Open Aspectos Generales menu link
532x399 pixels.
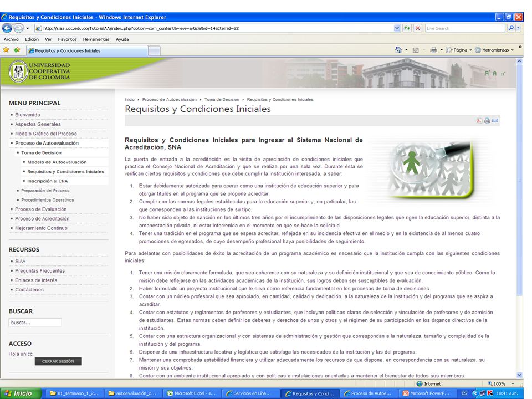tap(38, 124)
